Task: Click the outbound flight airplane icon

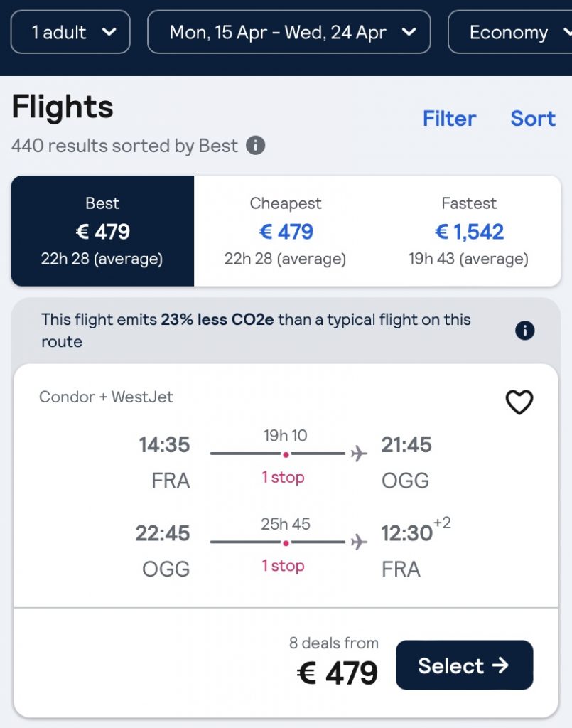Action: click(x=359, y=454)
